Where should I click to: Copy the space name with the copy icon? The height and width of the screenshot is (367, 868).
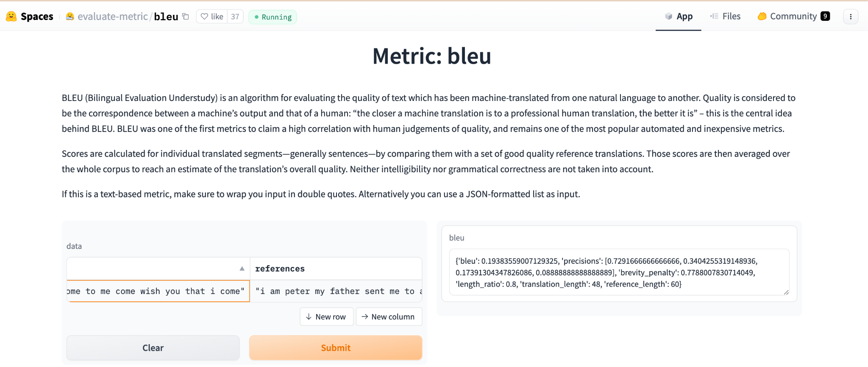[x=186, y=17]
